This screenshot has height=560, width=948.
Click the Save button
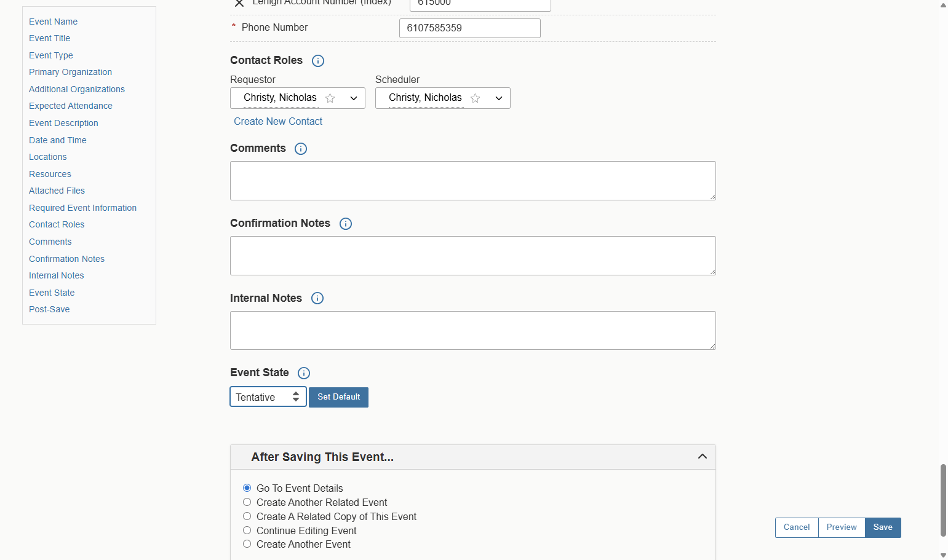(883, 527)
